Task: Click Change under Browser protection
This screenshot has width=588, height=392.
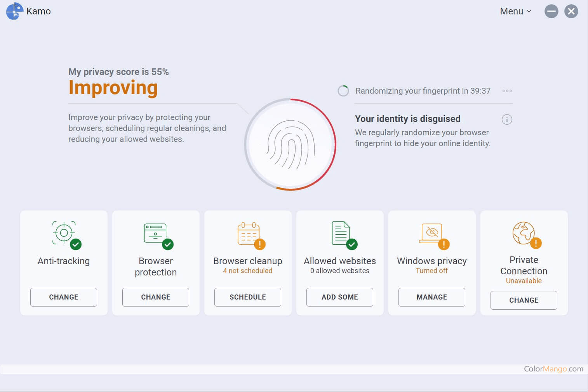Action: click(156, 297)
